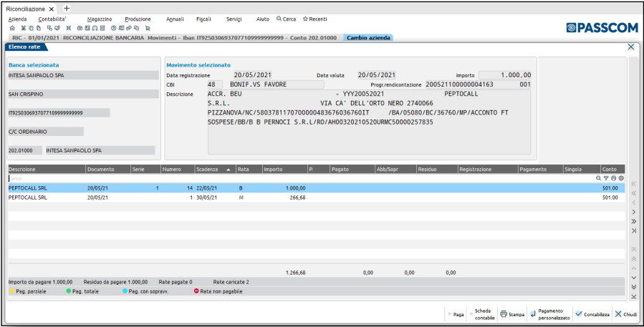Open the Annuali menu
Viewport: 644px width, 327px height.
coord(175,19)
